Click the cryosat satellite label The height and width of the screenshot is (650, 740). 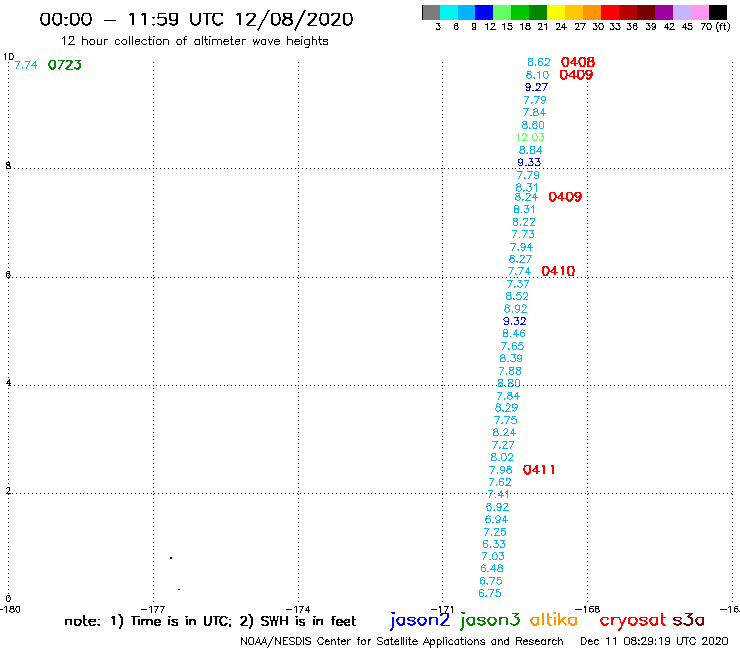click(633, 621)
